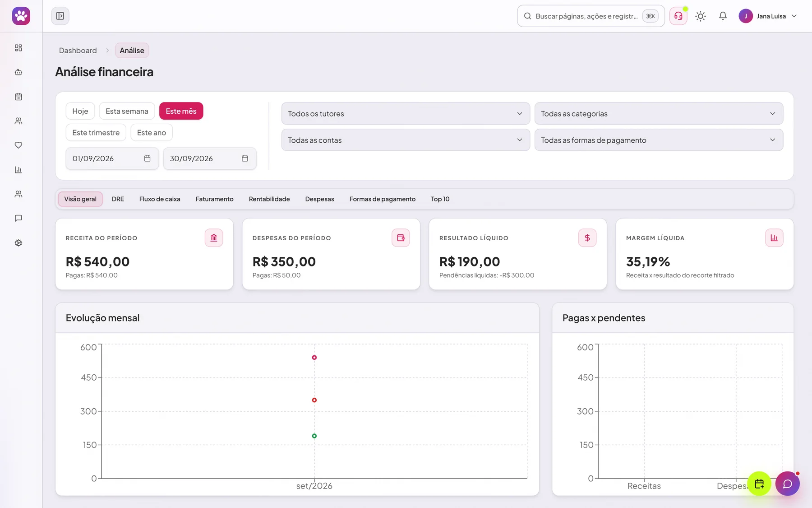Switch to the DRE tab
This screenshot has height=508, width=812.
(118, 199)
